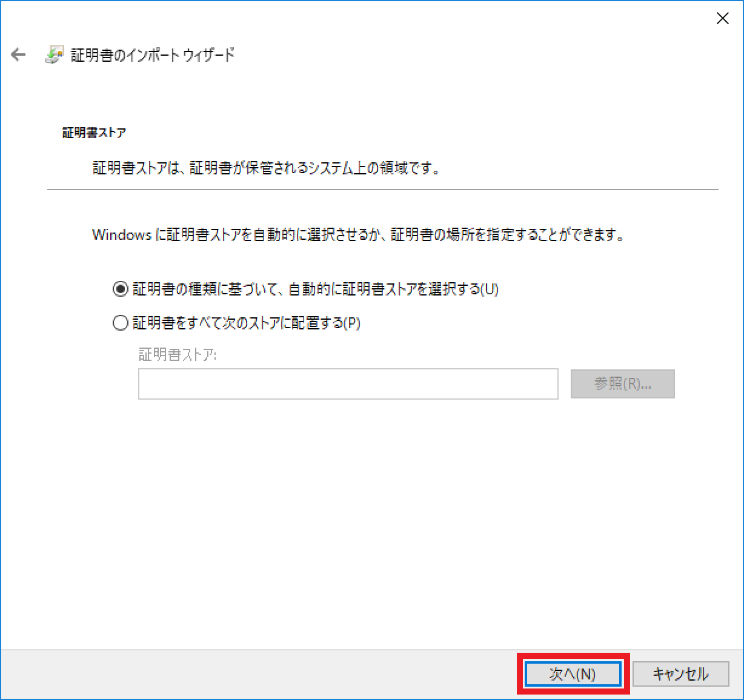Click the wizard title 証明書のインポート ウィザード

tap(152, 55)
